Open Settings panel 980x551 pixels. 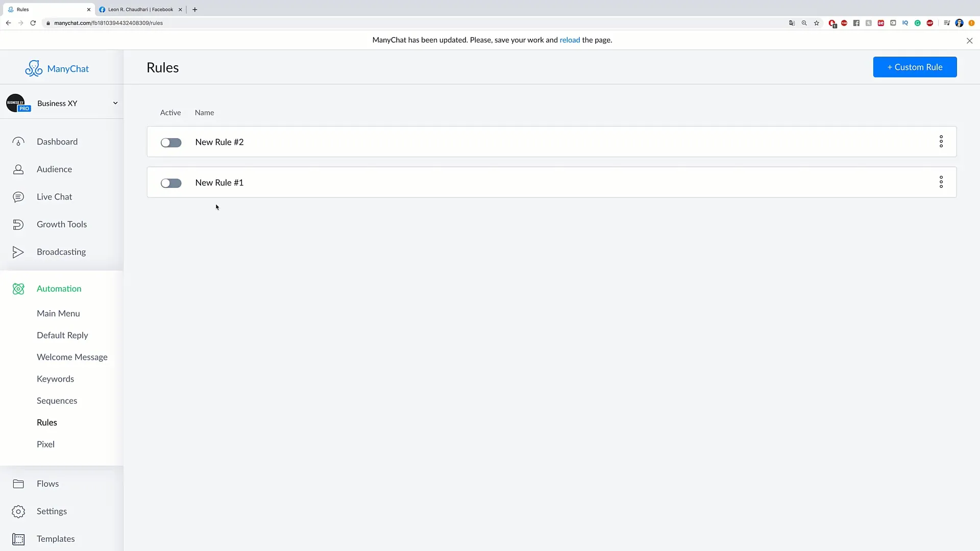pyautogui.click(x=52, y=511)
